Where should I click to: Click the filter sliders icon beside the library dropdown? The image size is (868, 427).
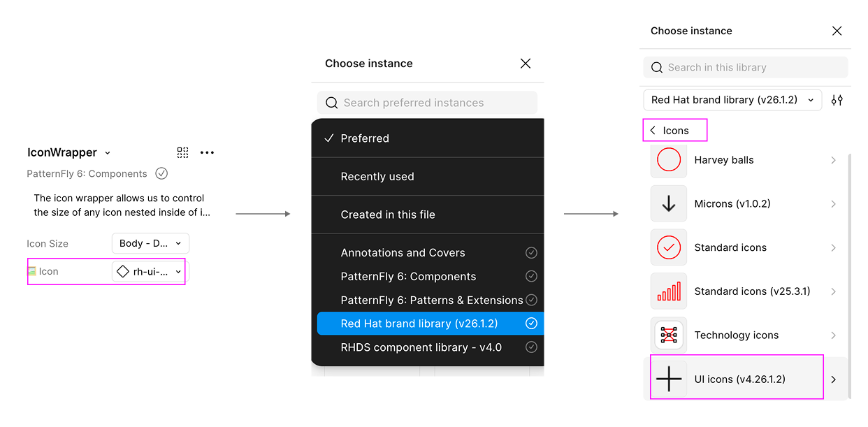837,100
